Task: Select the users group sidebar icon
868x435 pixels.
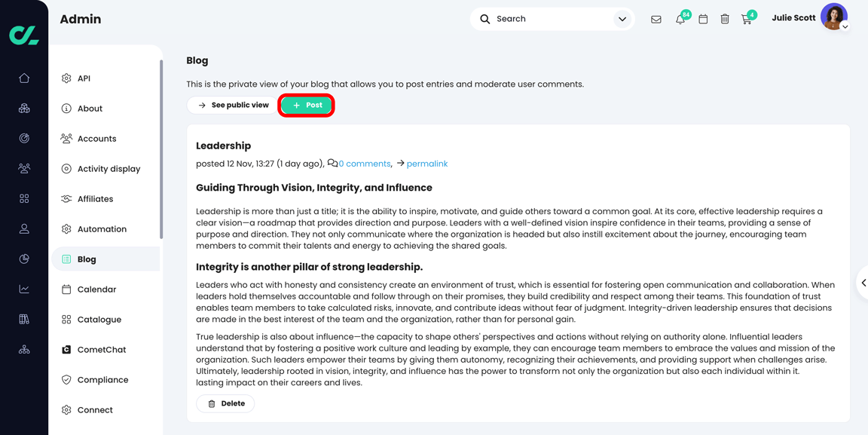Action: pos(23,168)
